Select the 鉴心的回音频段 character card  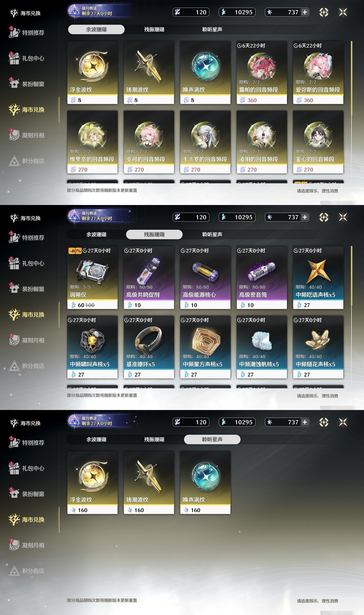point(318,142)
